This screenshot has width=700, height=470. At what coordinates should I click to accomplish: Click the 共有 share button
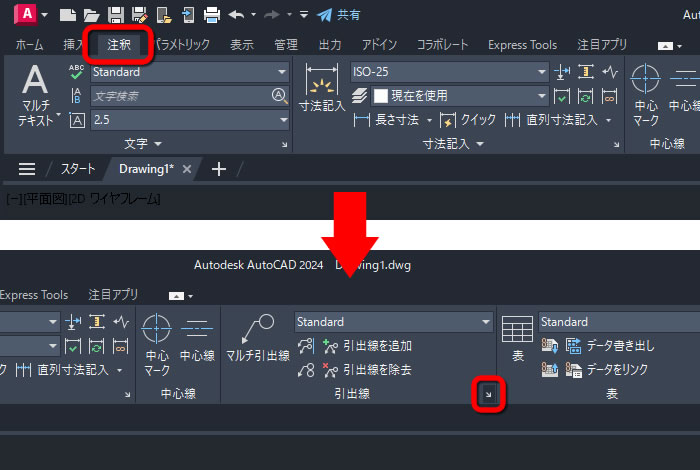[339, 15]
